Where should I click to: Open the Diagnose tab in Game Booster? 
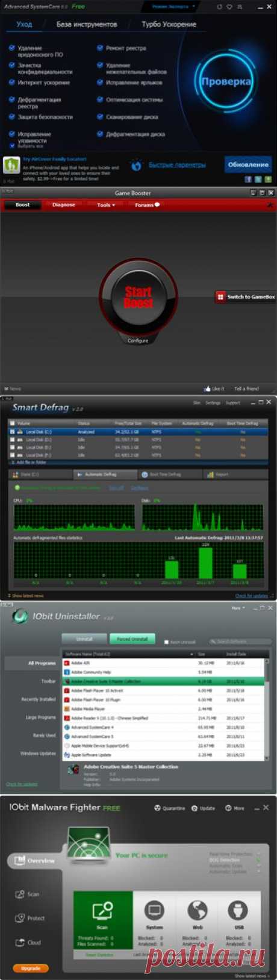(x=64, y=205)
